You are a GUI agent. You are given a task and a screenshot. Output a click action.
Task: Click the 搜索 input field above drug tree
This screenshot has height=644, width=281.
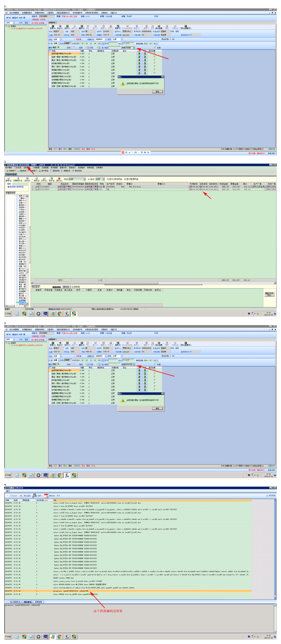[x=20, y=184]
